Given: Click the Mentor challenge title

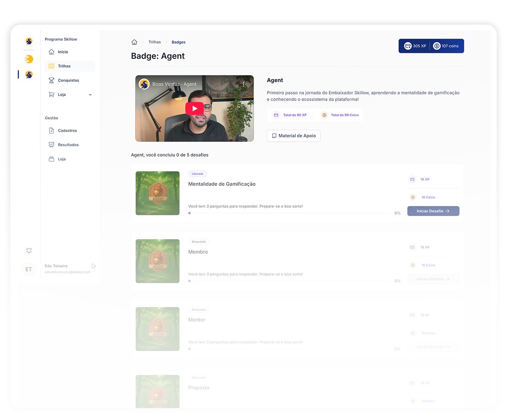Looking at the screenshot, I should (197, 320).
